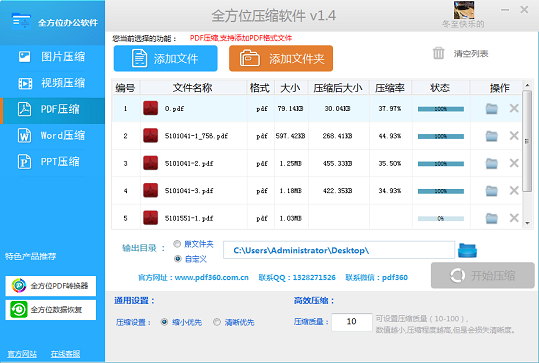Click compression ratio 44.93% cell
Viewport: 539px width, 363px height.
[x=390, y=136]
